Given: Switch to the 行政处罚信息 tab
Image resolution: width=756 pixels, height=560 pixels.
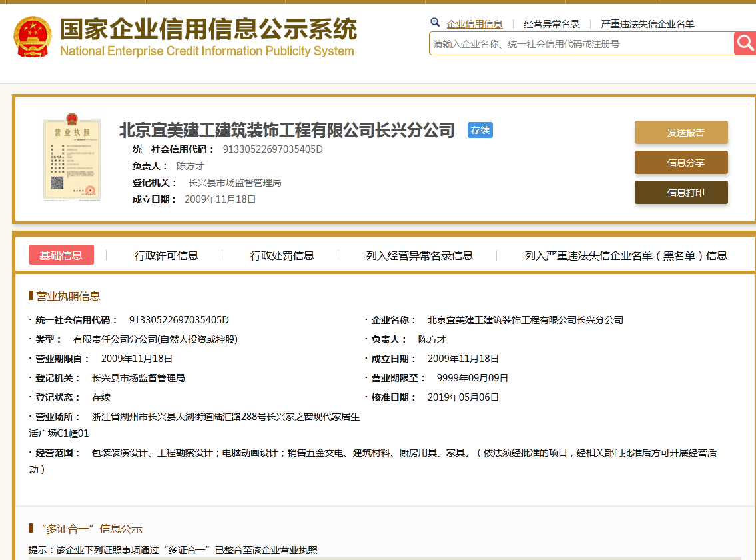Looking at the screenshot, I should [282, 255].
